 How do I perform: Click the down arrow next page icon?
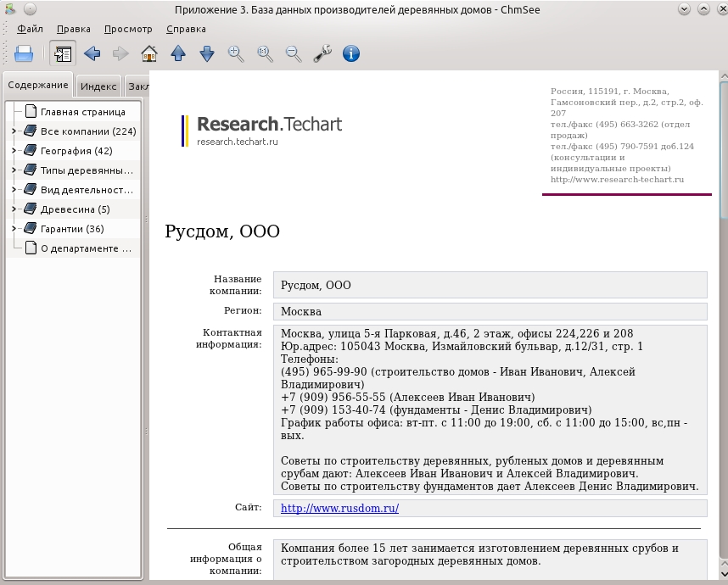click(207, 53)
